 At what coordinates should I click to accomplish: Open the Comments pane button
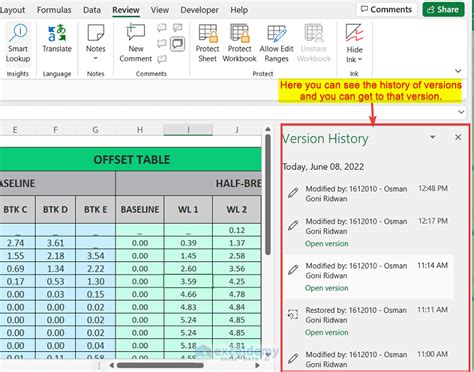click(x=387, y=9)
